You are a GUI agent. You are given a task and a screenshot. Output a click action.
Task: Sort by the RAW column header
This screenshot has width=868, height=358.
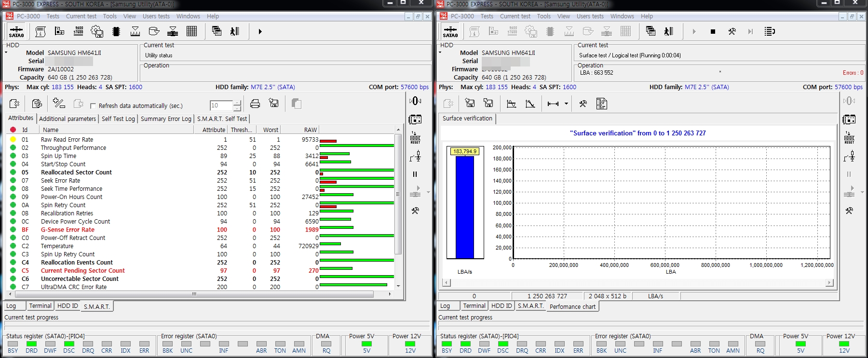tap(299, 130)
